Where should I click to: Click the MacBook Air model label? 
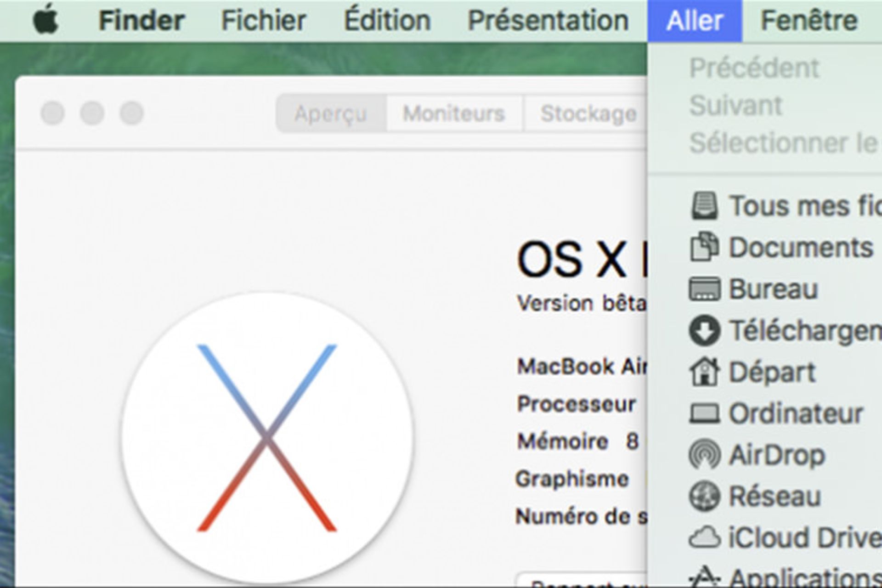[x=582, y=367]
